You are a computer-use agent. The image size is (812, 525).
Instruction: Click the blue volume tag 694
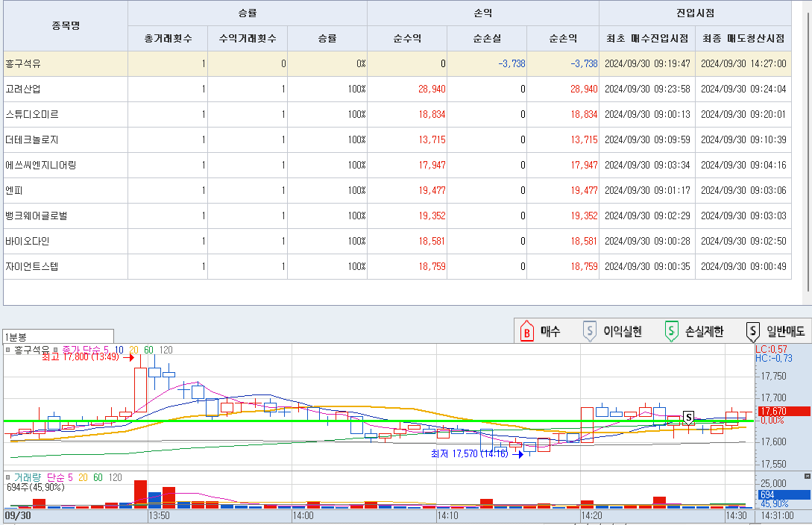[x=784, y=495]
